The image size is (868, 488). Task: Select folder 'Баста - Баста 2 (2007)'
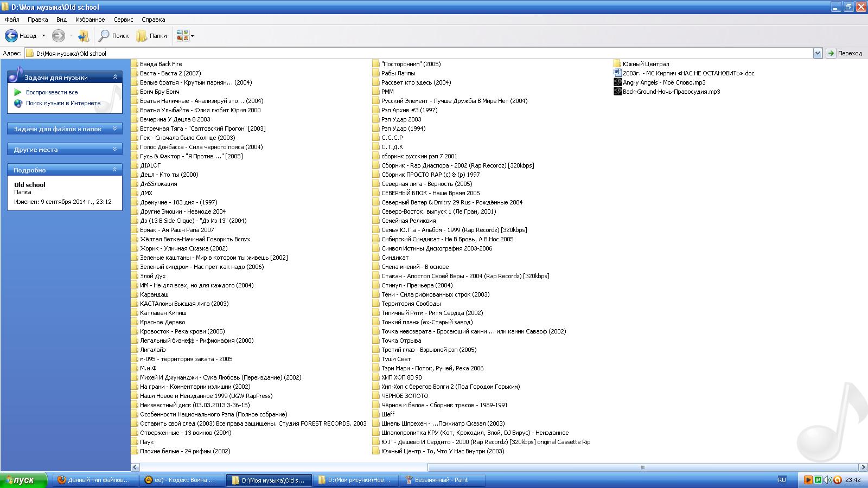pos(166,73)
